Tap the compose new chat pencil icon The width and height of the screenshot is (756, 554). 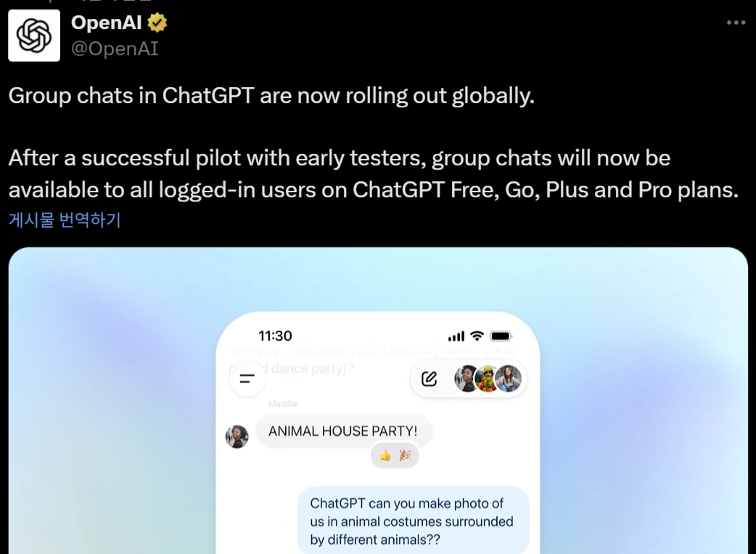click(x=429, y=379)
